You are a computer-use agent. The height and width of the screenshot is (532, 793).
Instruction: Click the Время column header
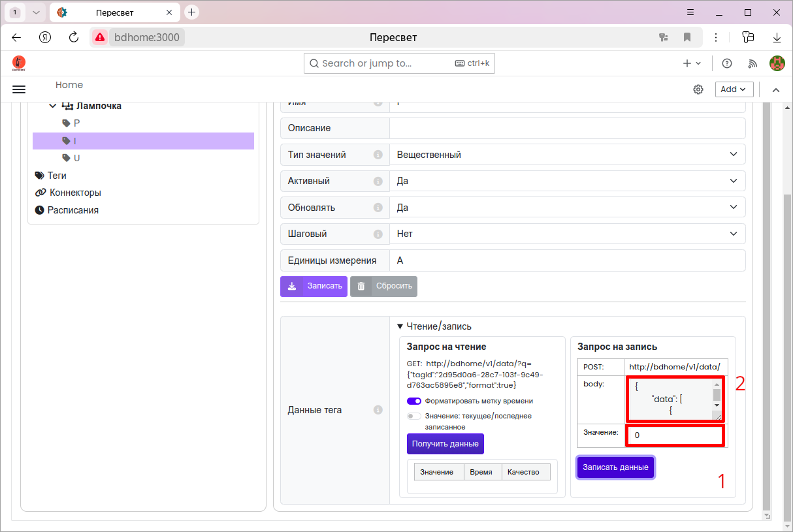(481, 472)
